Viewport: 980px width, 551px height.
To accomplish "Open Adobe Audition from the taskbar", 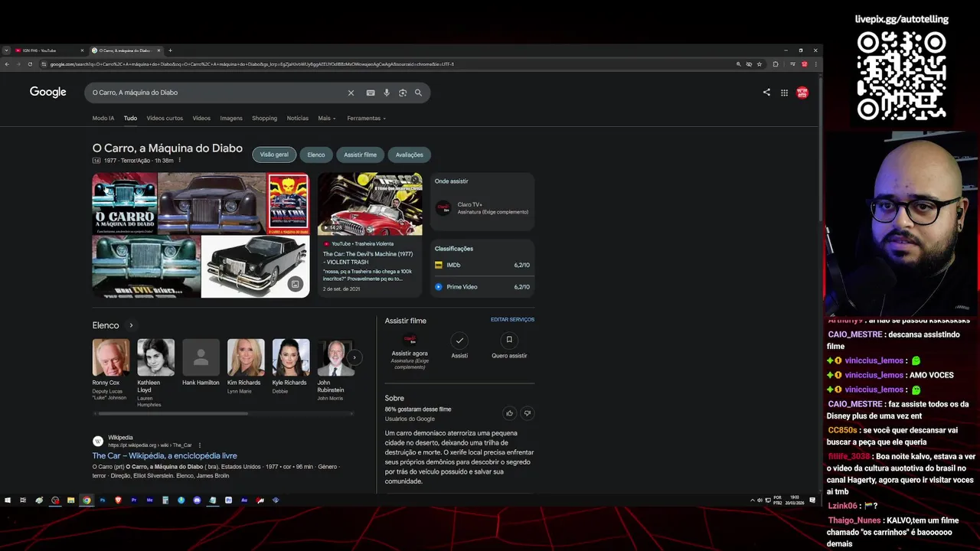I will click(244, 500).
